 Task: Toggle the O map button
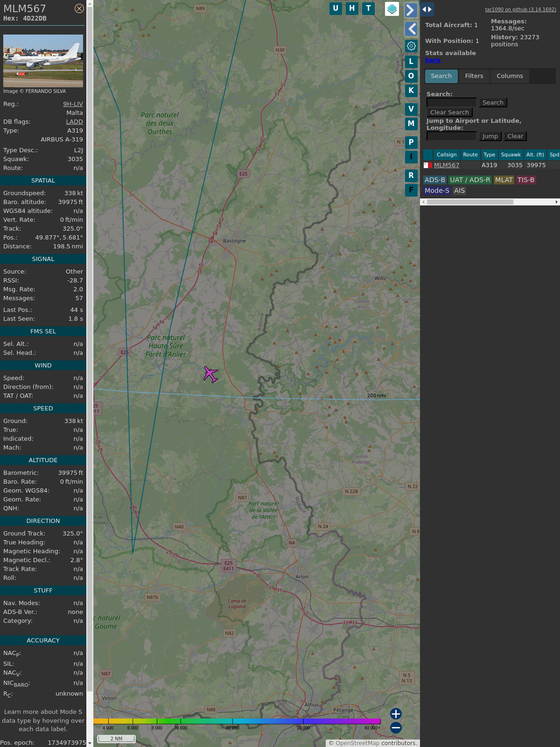[x=411, y=76]
